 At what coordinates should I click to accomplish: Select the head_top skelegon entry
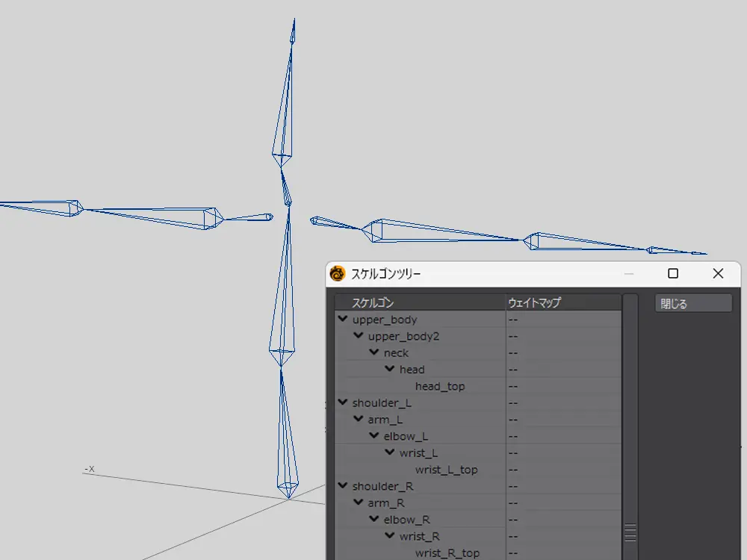click(440, 386)
